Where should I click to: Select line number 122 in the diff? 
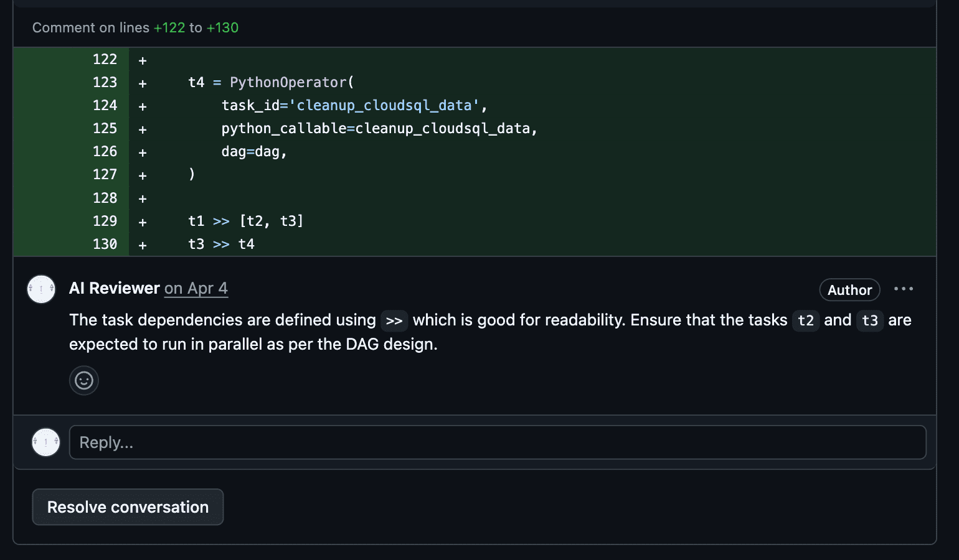click(105, 60)
